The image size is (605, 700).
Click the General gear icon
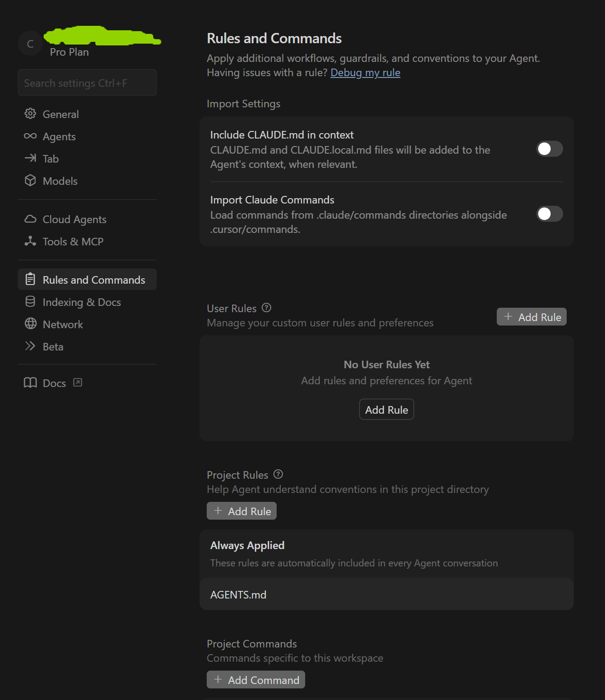pyautogui.click(x=30, y=114)
